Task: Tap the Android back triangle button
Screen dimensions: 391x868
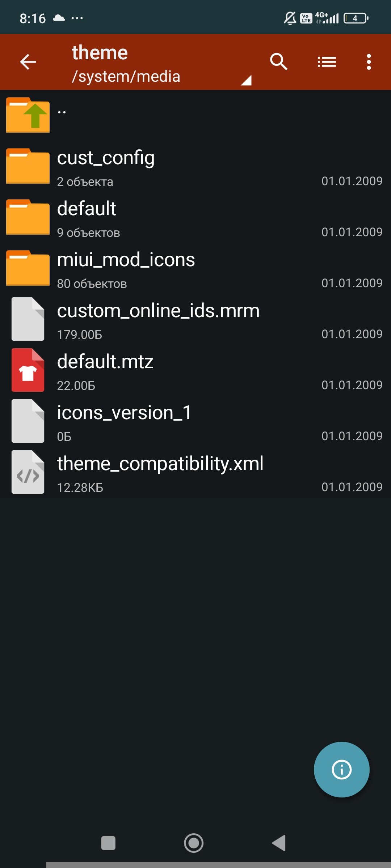Action: pos(279,843)
